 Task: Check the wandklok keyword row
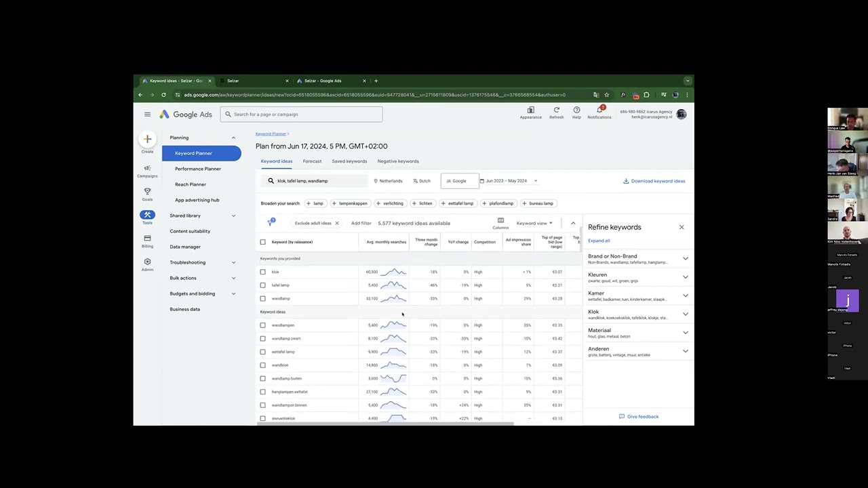[x=263, y=365]
